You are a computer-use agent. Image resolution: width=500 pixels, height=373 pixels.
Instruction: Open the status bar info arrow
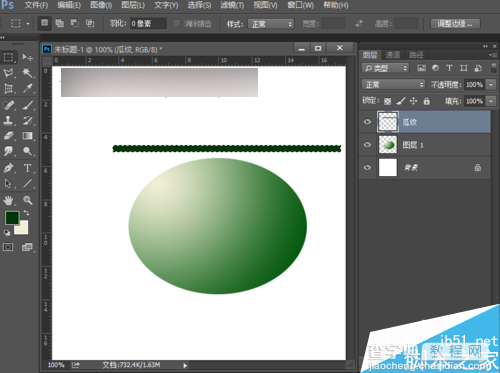point(185,365)
